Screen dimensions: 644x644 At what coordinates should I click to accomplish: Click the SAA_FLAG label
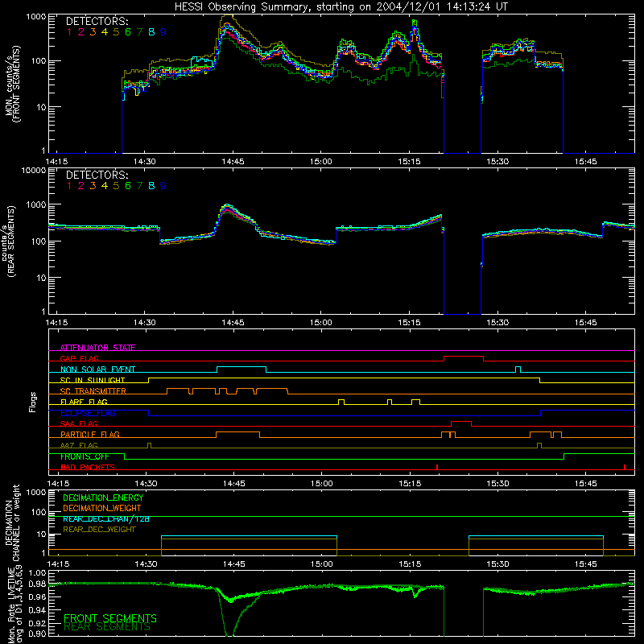79,423
